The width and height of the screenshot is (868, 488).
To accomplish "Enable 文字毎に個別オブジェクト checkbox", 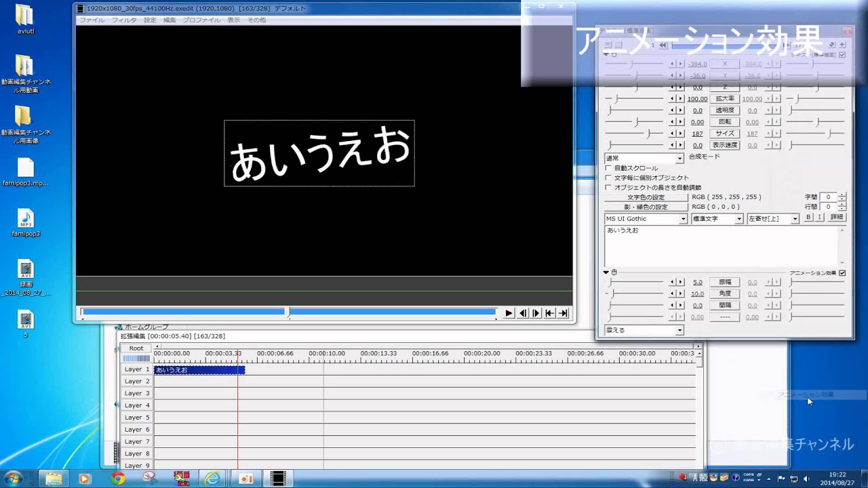I will pos(608,178).
